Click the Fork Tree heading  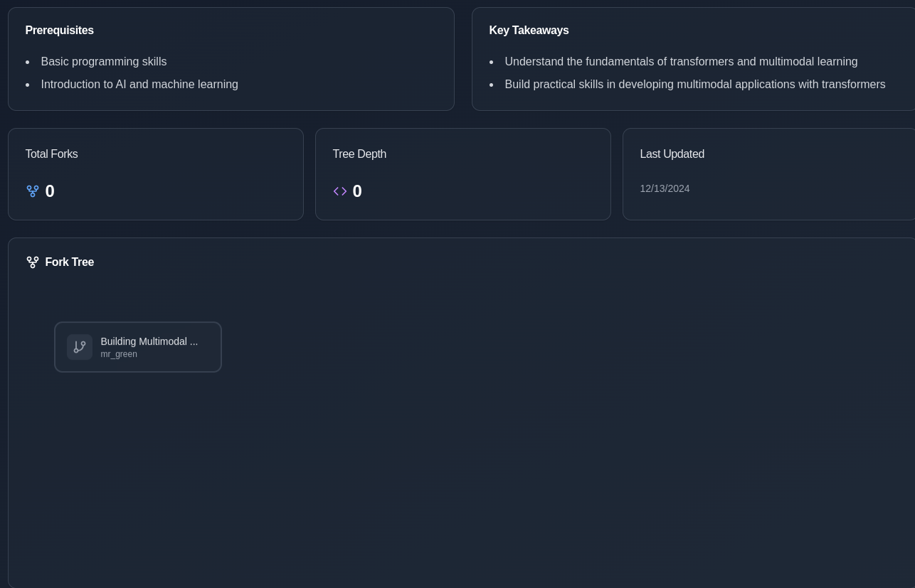70,262
